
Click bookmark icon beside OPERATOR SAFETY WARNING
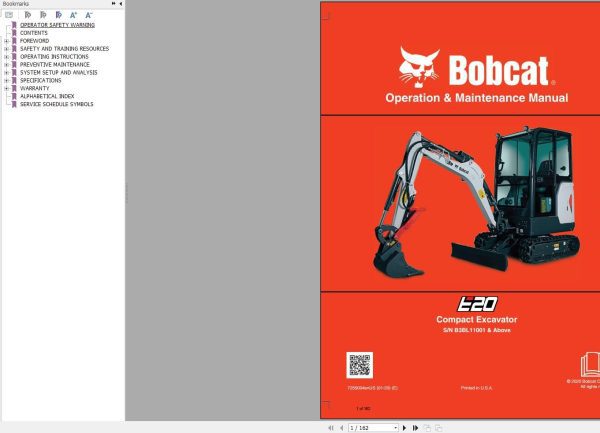[x=14, y=25]
